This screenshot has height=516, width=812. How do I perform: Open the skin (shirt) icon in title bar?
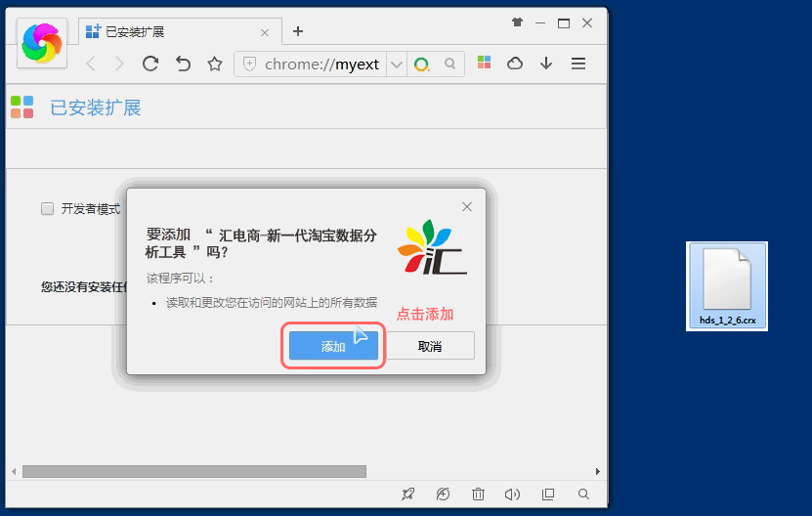[x=517, y=22]
